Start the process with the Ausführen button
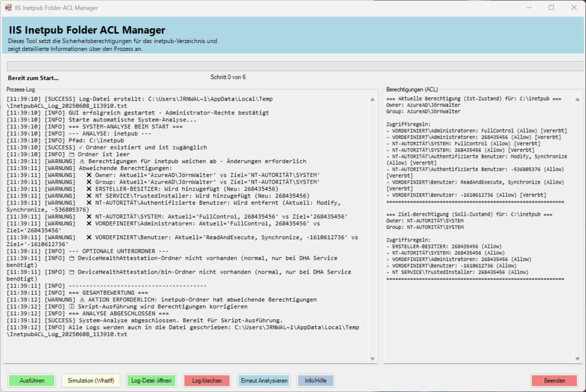 click(31, 380)
